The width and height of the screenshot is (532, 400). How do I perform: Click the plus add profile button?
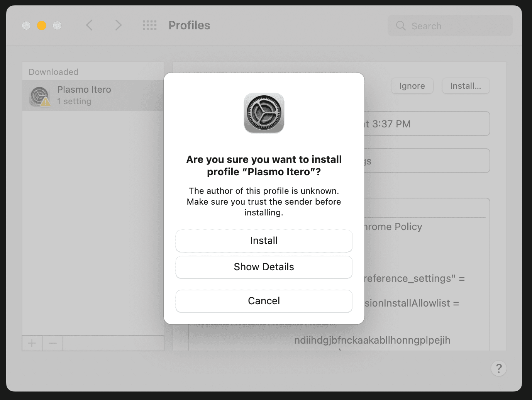32,343
